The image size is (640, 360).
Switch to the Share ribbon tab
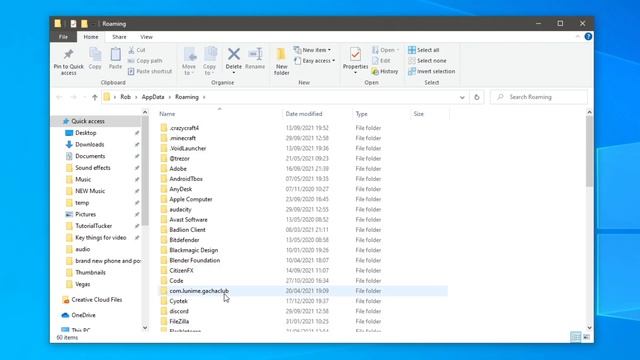[119, 37]
